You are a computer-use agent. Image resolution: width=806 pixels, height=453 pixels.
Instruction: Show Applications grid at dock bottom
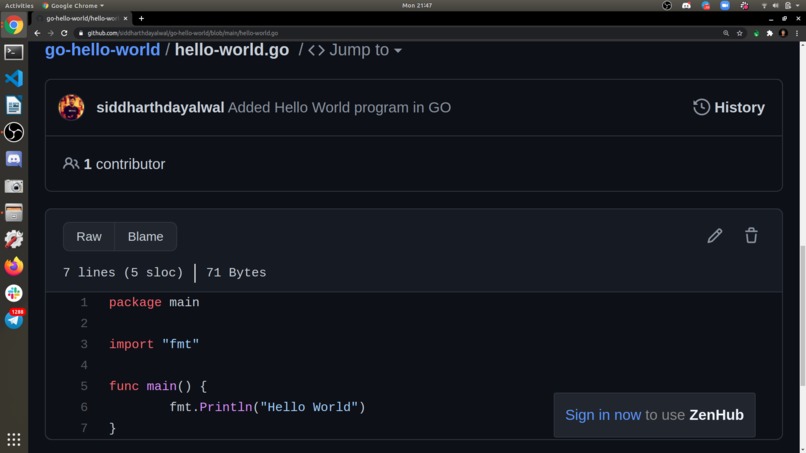(x=14, y=440)
